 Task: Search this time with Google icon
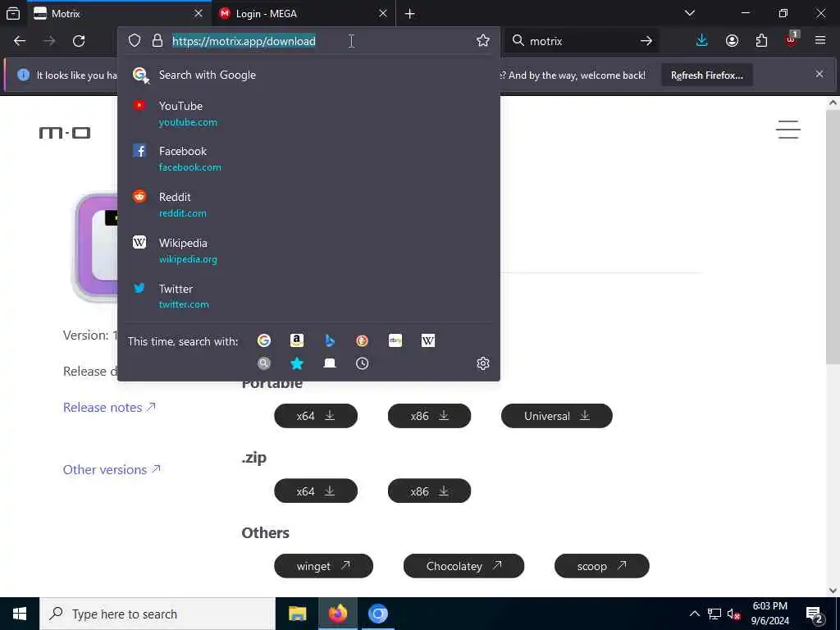[264, 340]
